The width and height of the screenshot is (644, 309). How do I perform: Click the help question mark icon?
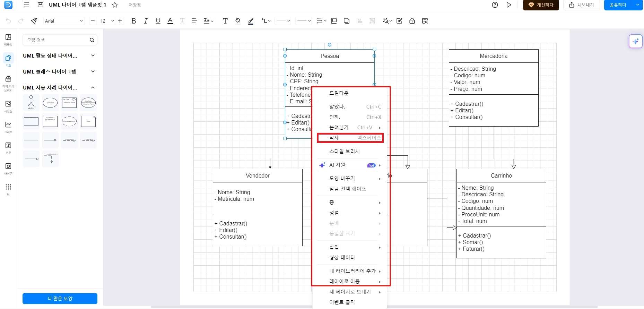click(x=495, y=5)
